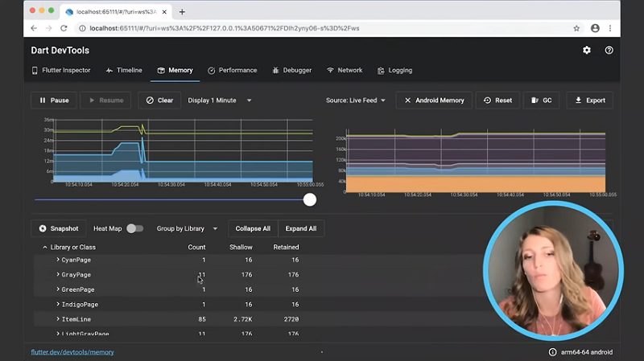644x361 pixels.
Task: Select the ItemLine count value 85
Action: point(202,319)
